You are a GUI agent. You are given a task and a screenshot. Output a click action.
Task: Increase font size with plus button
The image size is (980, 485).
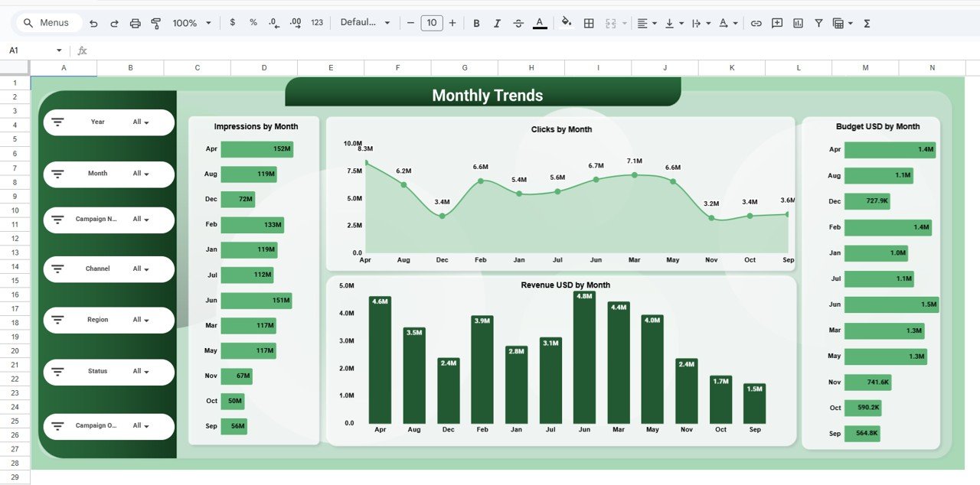click(452, 23)
